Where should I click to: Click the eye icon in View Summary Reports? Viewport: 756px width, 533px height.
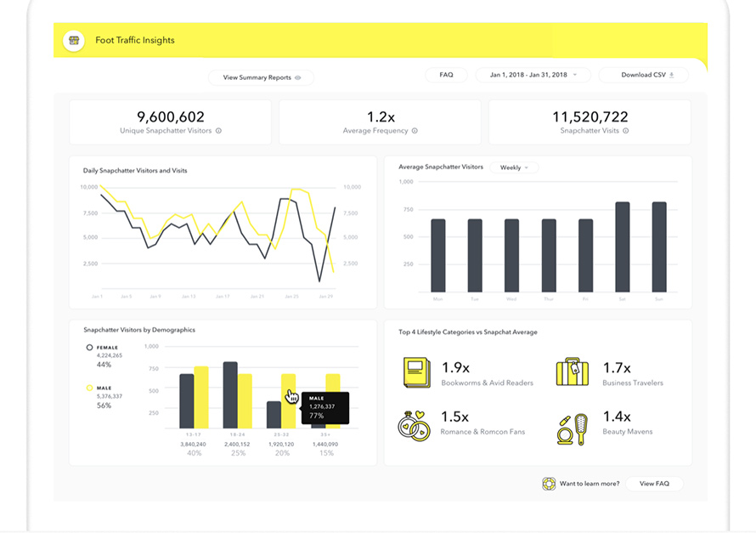pyautogui.click(x=298, y=77)
